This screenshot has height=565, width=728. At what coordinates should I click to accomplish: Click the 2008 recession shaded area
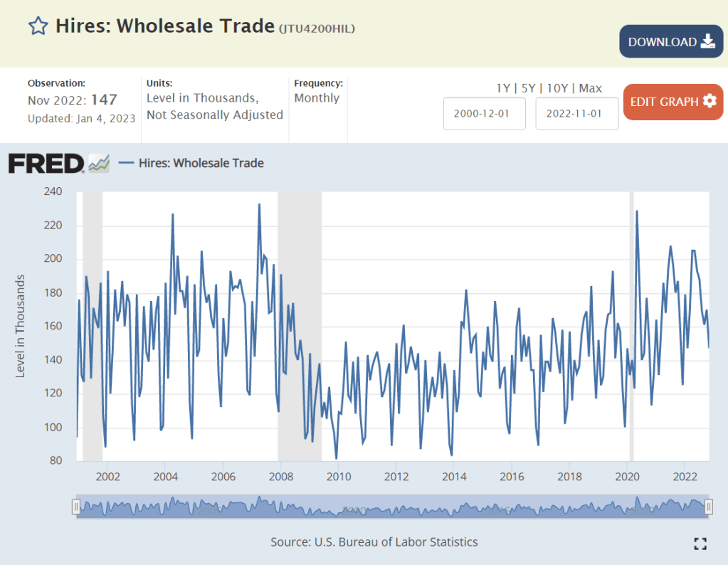[x=299, y=320]
